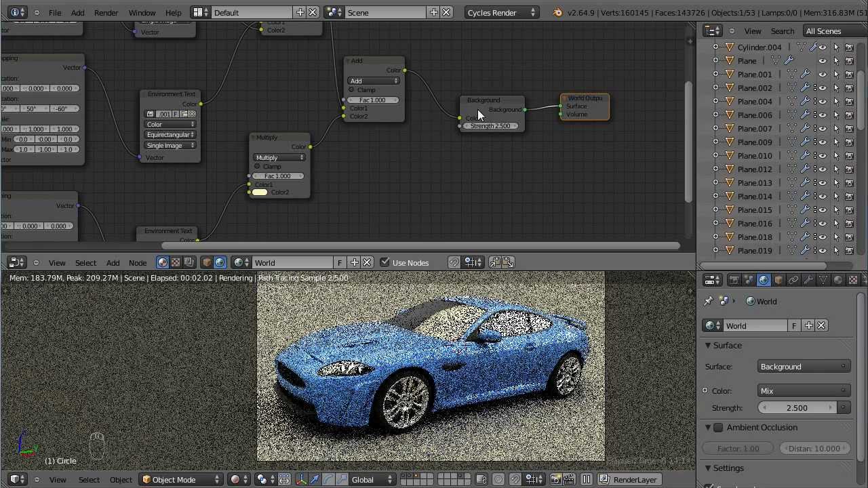Open the File menu
This screenshot has height=488, width=868.
pyautogui.click(x=55, y=13)
